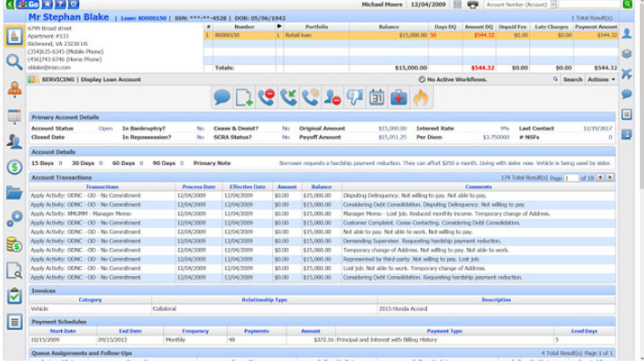Open the folder icon in left sidebar
The height and width of the screenshot is (361, 644).
coord(14,192)
